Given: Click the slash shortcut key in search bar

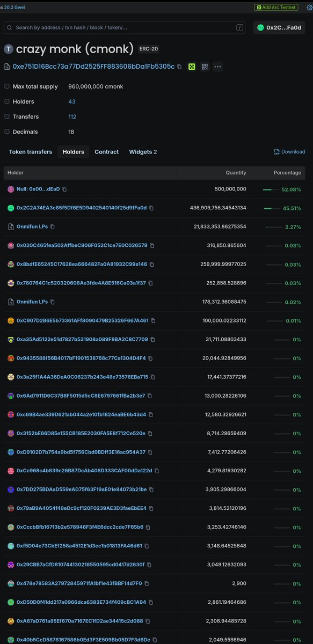Looking at the screenshot, I should click(x=239, y=27).
